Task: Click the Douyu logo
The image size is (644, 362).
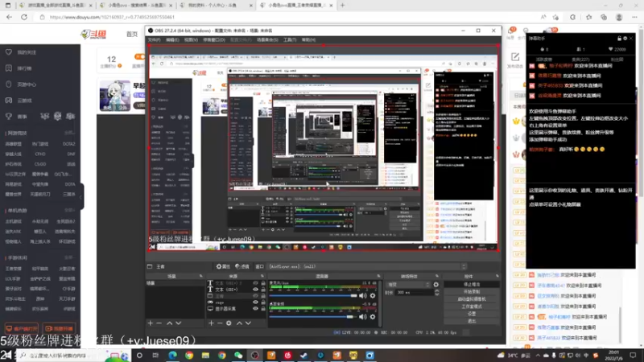Action: click(x=93, y=34)
